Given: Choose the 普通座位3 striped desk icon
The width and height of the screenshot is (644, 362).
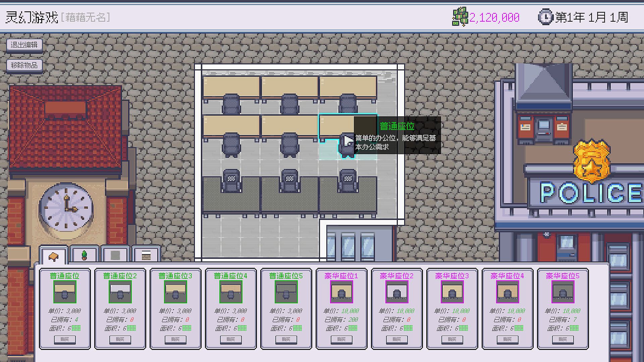Looking at the screenshot, I should tap(175, 292).
